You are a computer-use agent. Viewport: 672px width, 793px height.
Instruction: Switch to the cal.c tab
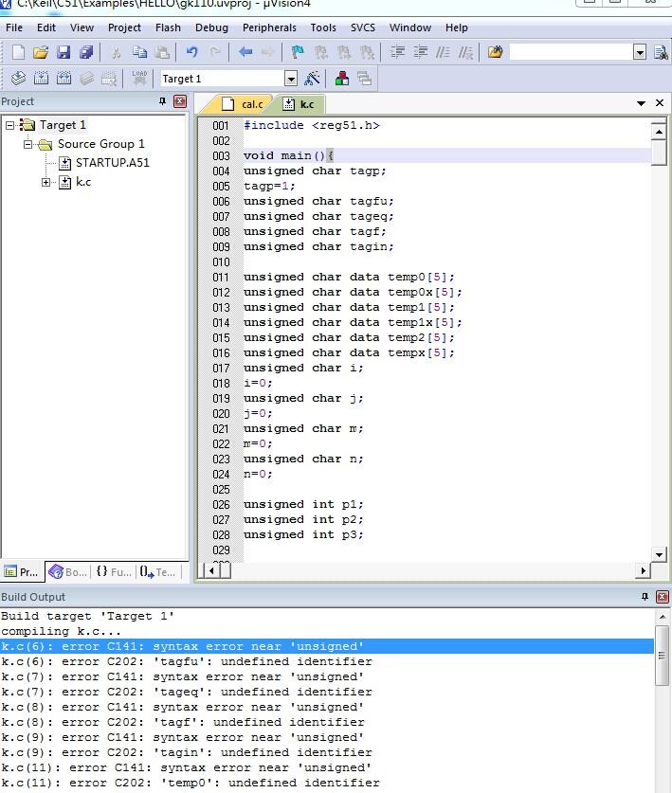(x=244, y=104)
